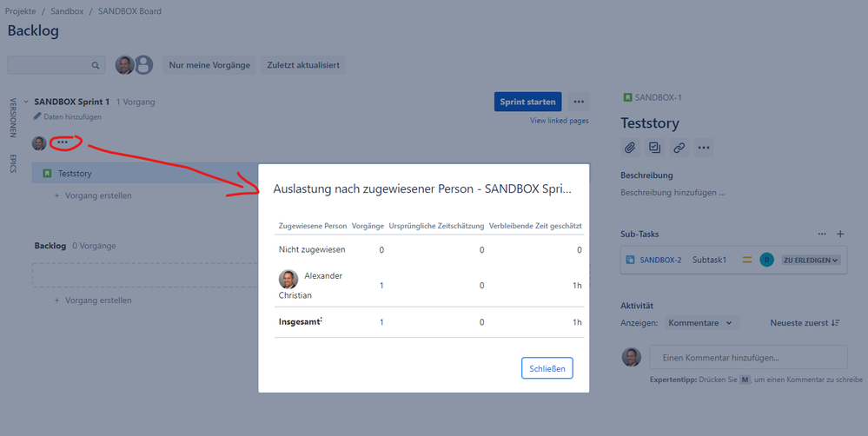Image resolution: width=868 pixels, height=436 pixels.
Task: Open the VERSIONEN side panel
Action: click(13, 118)
